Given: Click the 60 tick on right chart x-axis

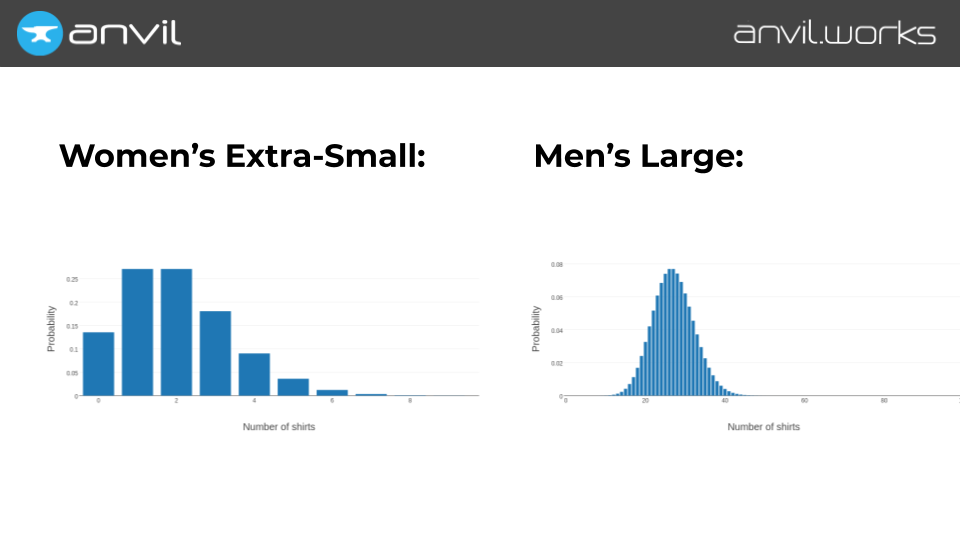Looking at the screenshot, I should 804,401.
